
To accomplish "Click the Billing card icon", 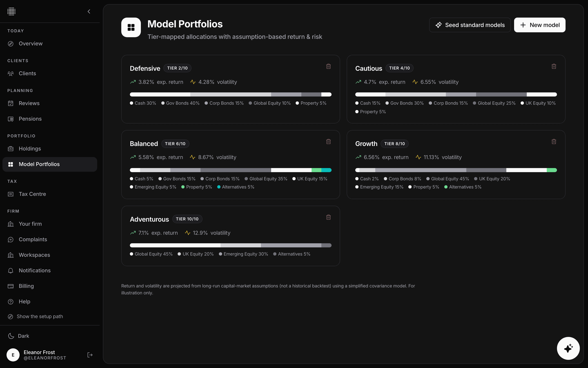I will pos(11,286).
